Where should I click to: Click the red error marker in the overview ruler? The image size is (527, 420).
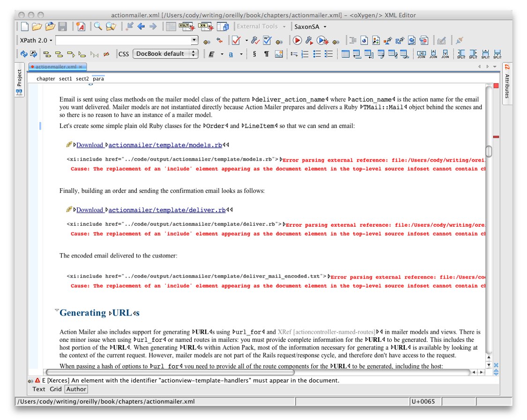(496, 137)
